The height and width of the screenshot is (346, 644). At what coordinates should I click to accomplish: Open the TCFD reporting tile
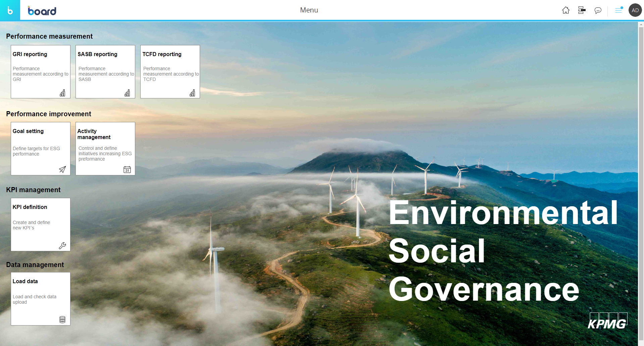(x=170, y=72)
